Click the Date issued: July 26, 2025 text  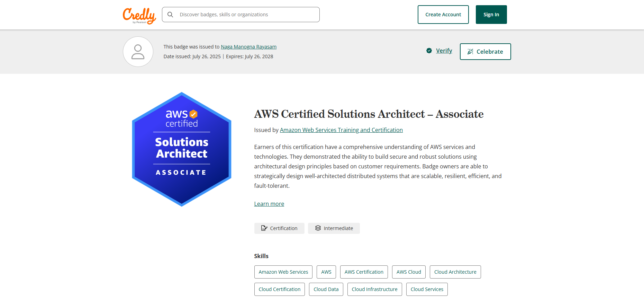(192, 56)
